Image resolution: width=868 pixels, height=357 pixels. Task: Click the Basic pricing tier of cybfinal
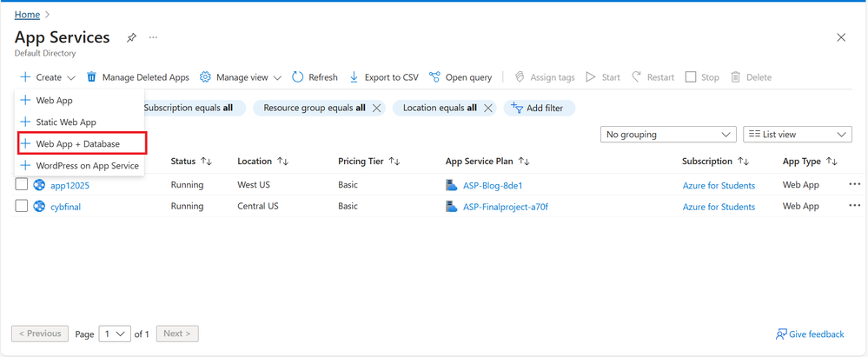coord(348,207)
